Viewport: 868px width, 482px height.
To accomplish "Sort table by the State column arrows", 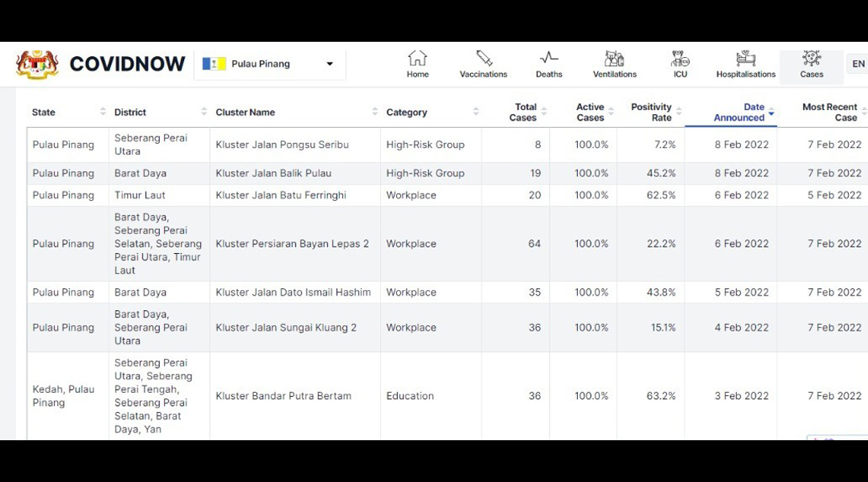I will (x=102, y=112).
